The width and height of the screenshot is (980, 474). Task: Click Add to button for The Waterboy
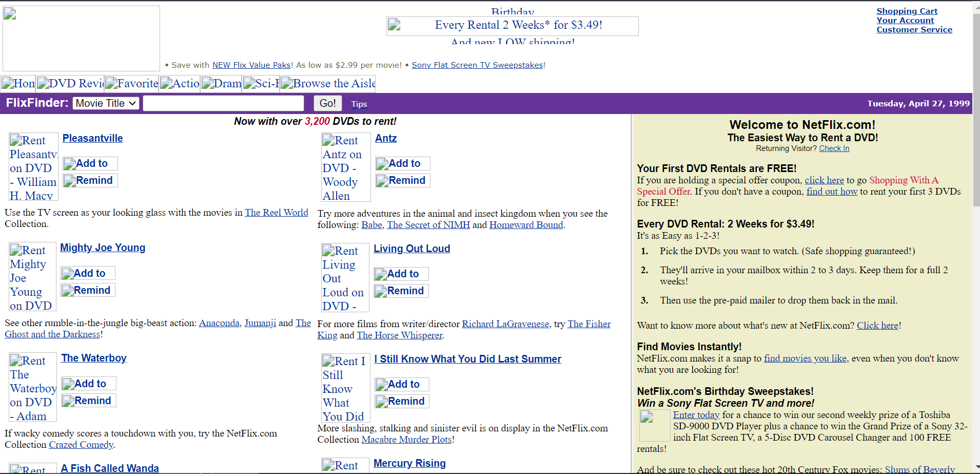coord(89,384)
